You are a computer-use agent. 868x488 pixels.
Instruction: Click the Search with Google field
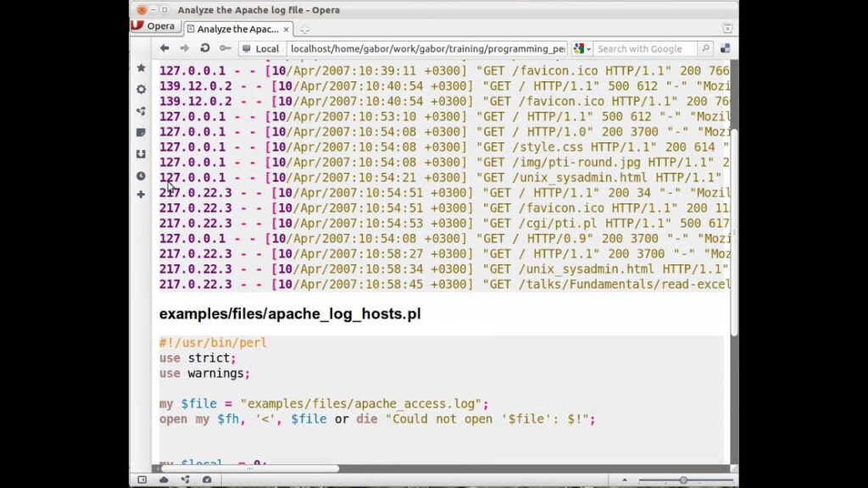[x=644, y=48]
